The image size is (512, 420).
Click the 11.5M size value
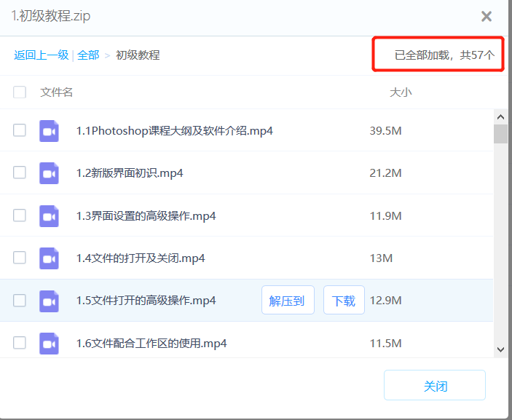tap(385, 344)
